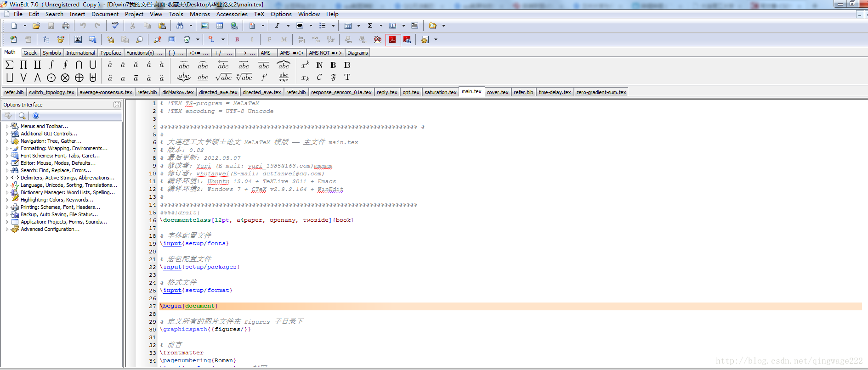
Task: Switch to the Greek symbols tab
Action: (30, 53)
